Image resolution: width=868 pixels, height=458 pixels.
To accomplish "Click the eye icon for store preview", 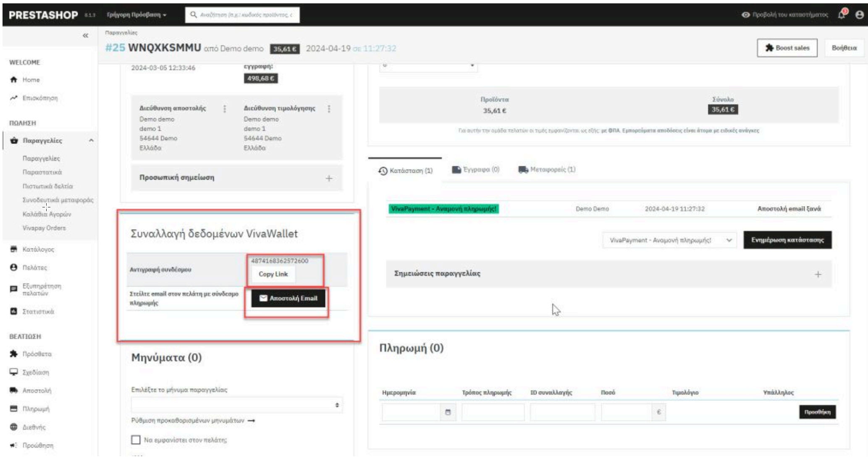I will 745,15.
